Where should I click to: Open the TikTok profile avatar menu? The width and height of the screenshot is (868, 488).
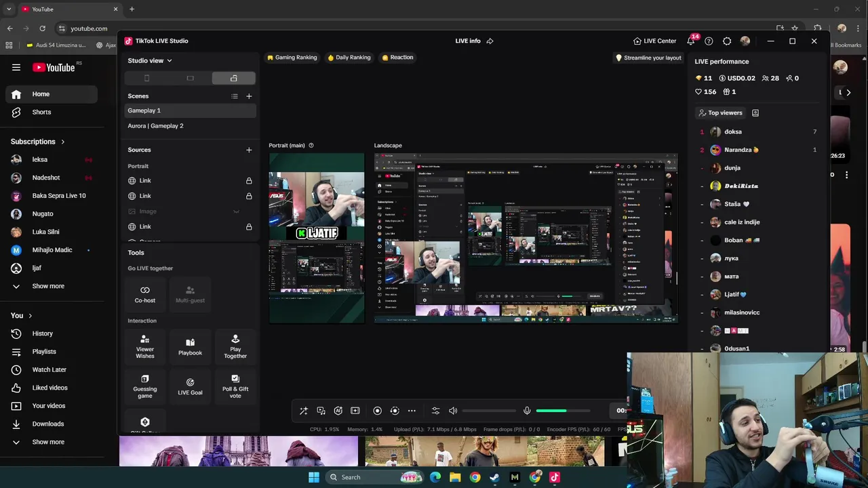click(745, 41)
